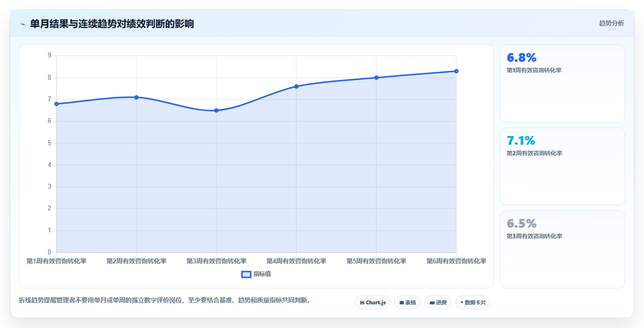The image size is (644, 328).
Task: Click the footer note starting with 折线趋势提醒管理者
Action: click(165, 300)
